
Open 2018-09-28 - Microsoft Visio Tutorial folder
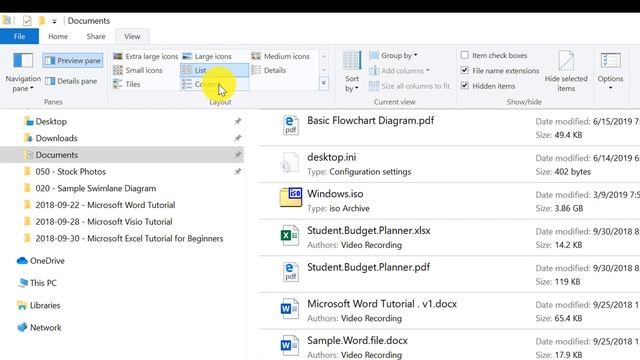pos(104,222)
